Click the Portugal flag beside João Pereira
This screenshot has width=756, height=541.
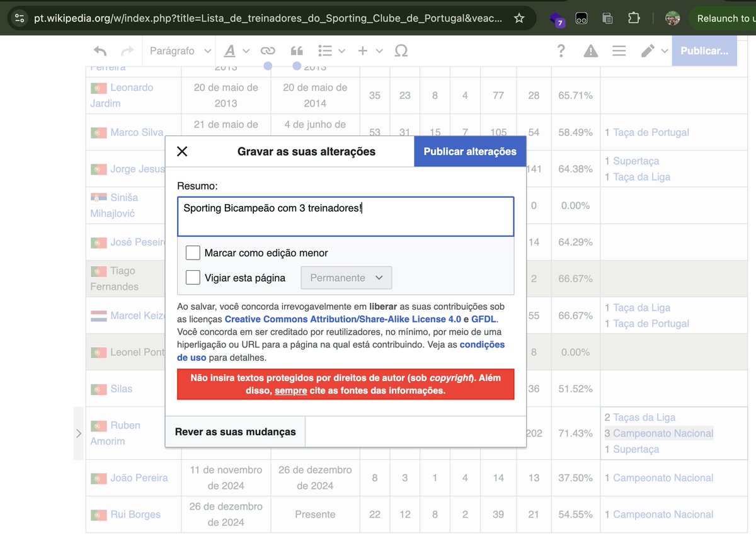point(98,478)
